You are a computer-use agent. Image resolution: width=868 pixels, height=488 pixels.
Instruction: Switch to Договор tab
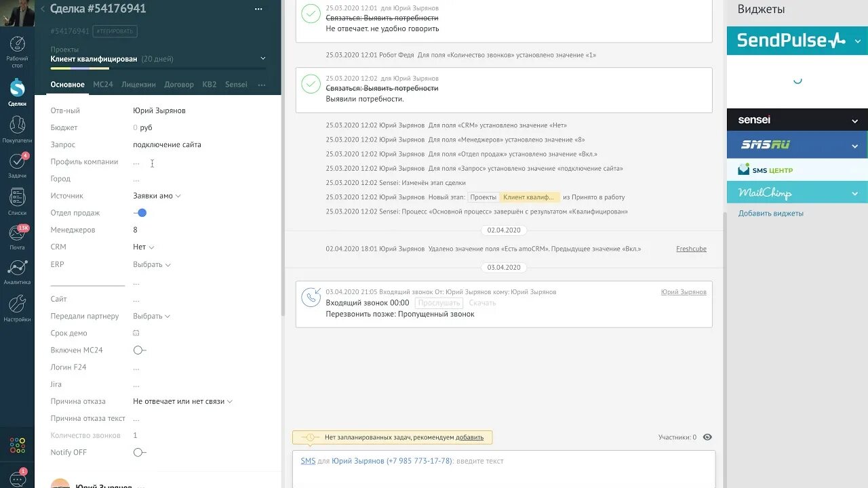[179, 85]
